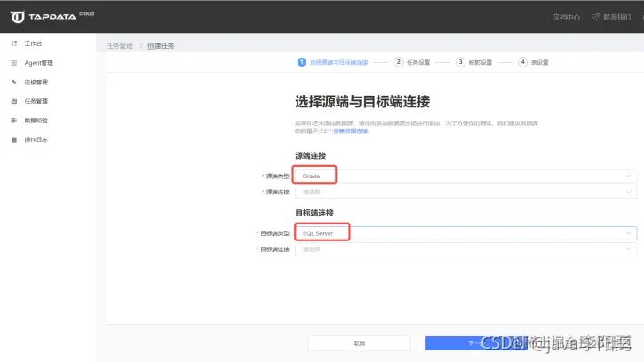This screenshot has height=362, width=644.
Task: Click the chevron on the target type field
Action: pyautogui.click(x=628, y=233)
